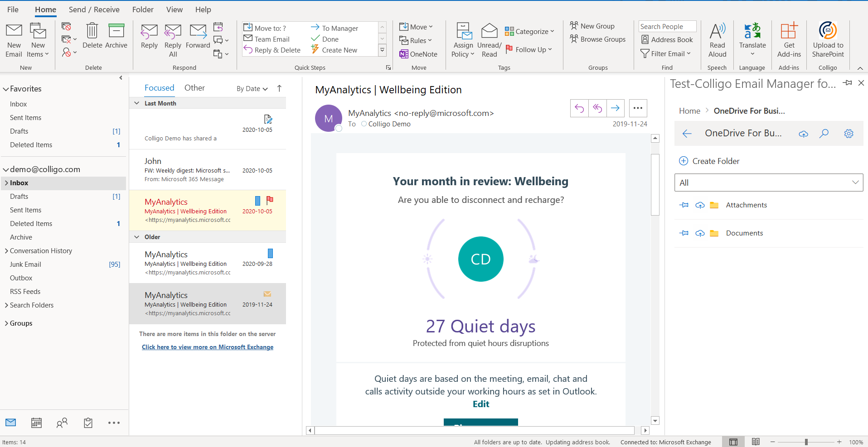Open the Tasks view
868x447 pixels.
coord(88,423)
